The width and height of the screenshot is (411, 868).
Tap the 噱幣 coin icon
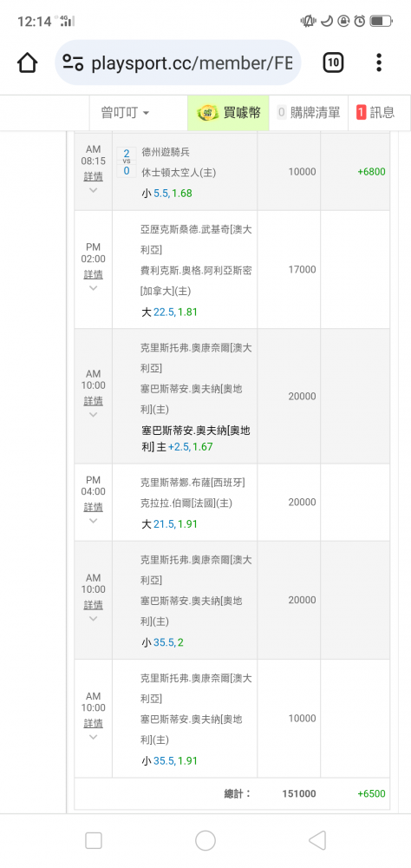coord(207,113)
